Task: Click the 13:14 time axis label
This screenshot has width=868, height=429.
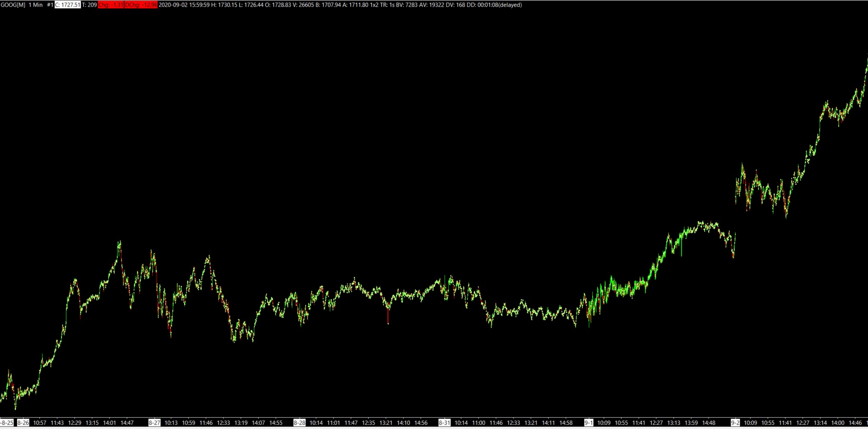Action: [821, 423]
